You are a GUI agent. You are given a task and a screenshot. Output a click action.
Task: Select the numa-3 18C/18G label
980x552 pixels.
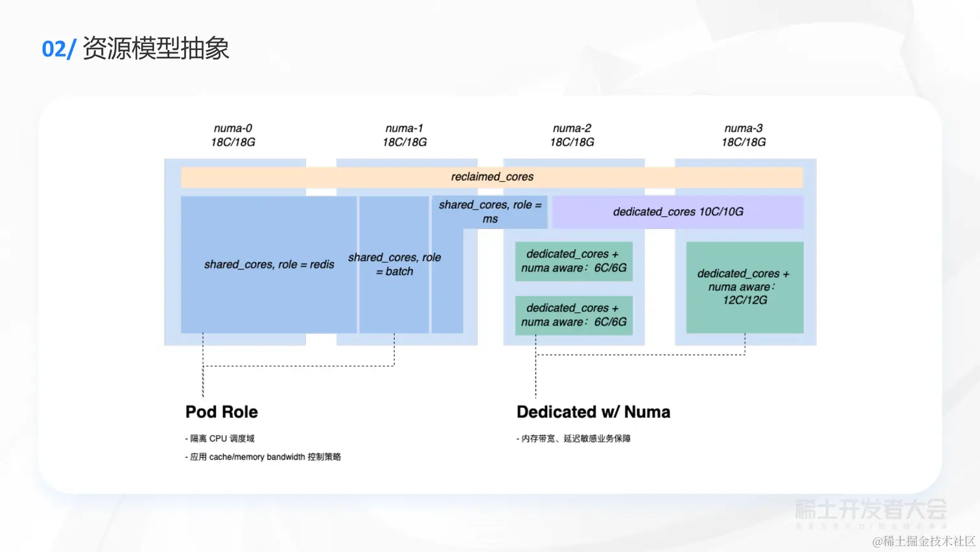(x=743, y=135)
